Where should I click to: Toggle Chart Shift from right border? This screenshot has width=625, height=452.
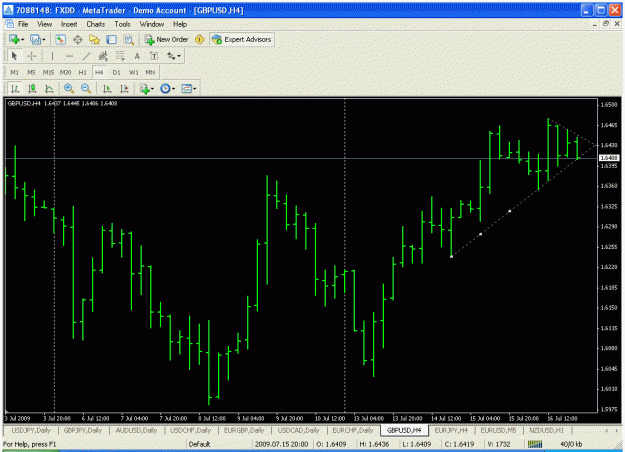pyautogui.click(x=124, y=88)
